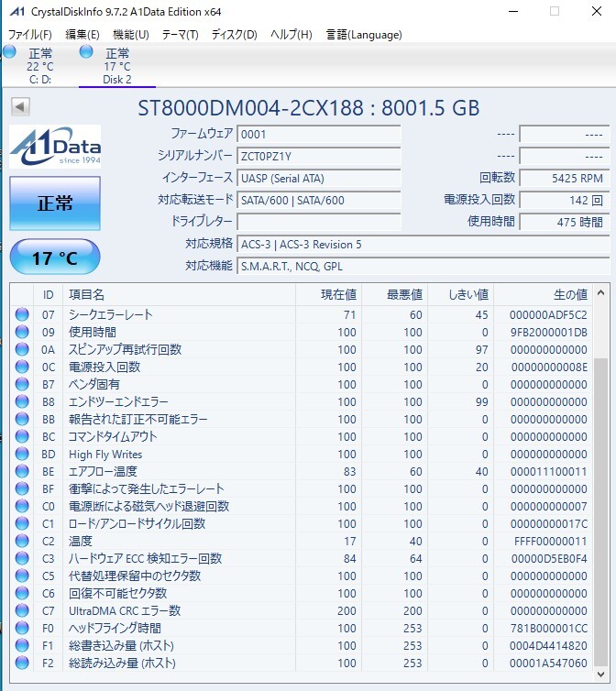Click the 5425 RPM rotation field
This screenshot has width=616, height=691.
tap(565, 179)
